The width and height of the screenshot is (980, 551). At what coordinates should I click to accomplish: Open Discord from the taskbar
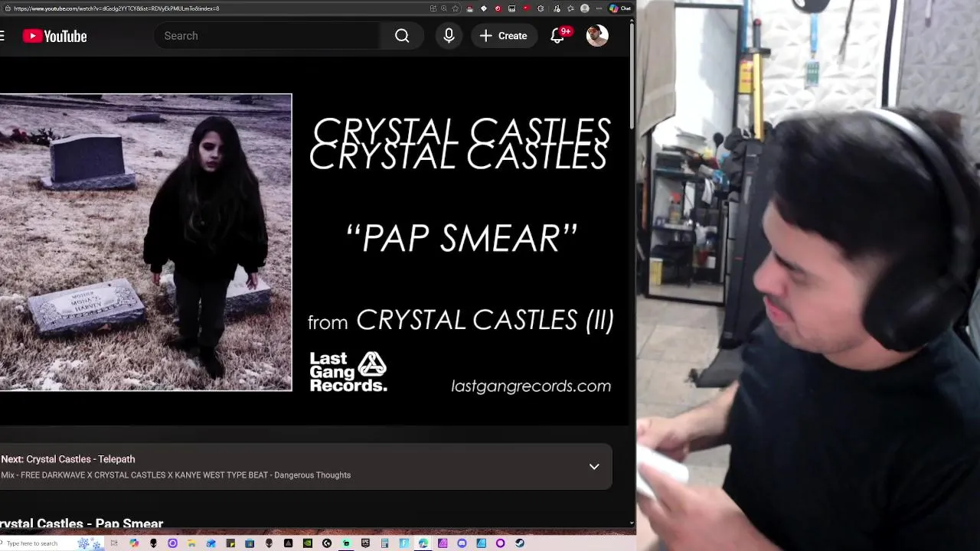[x=462, y=543]
